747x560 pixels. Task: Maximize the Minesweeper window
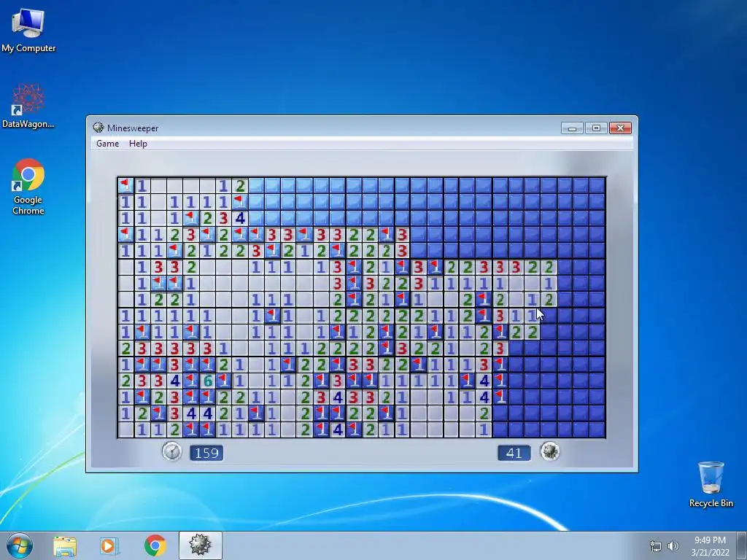pyautogui.click(x=596, y=128)
